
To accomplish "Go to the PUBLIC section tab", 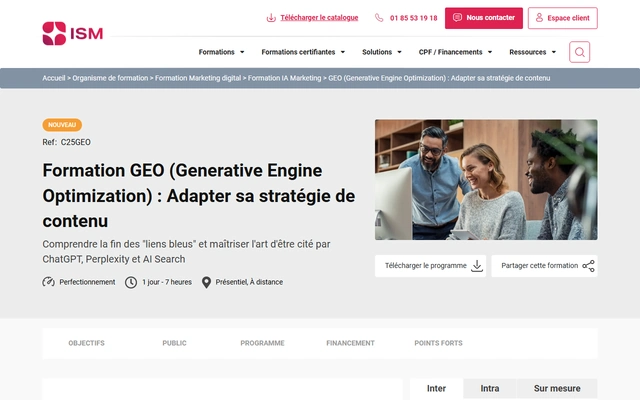I will [174, 343].
